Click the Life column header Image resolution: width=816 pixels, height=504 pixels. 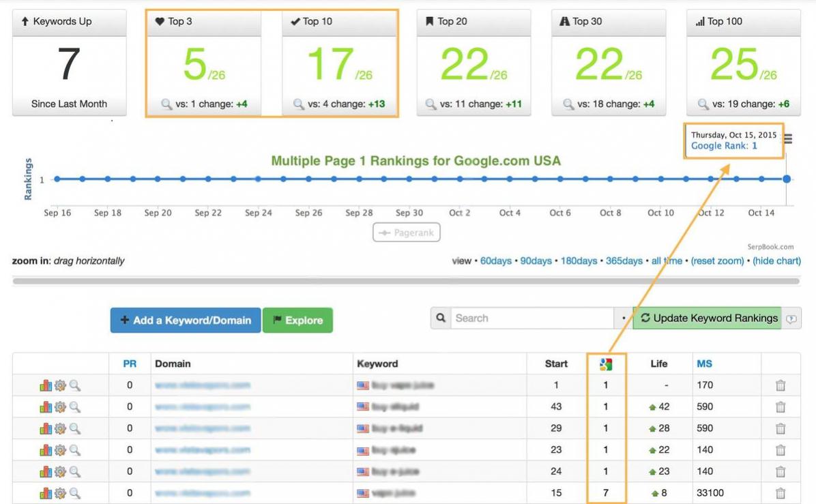click(659, 364)
